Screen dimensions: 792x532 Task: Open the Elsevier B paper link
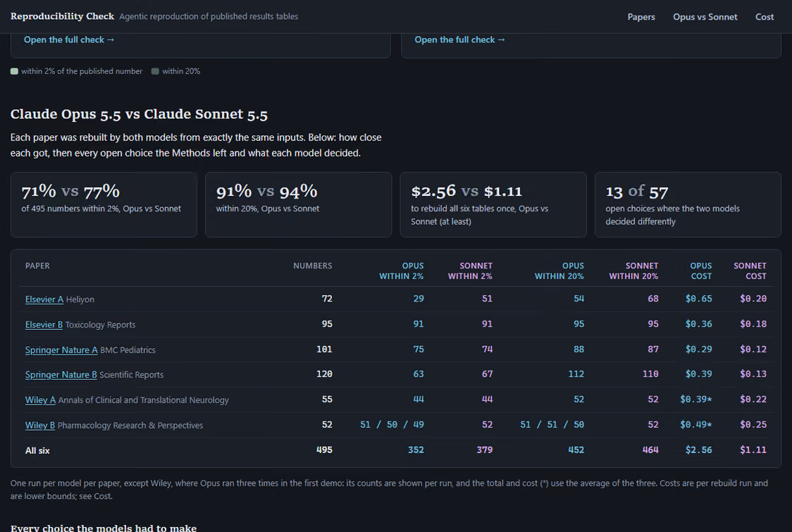[44, 324]
